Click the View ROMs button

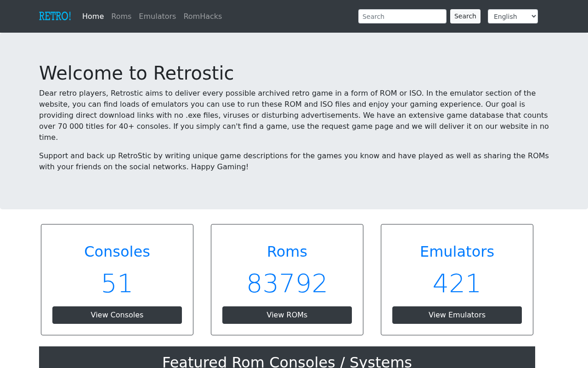(x=287, y=315)
